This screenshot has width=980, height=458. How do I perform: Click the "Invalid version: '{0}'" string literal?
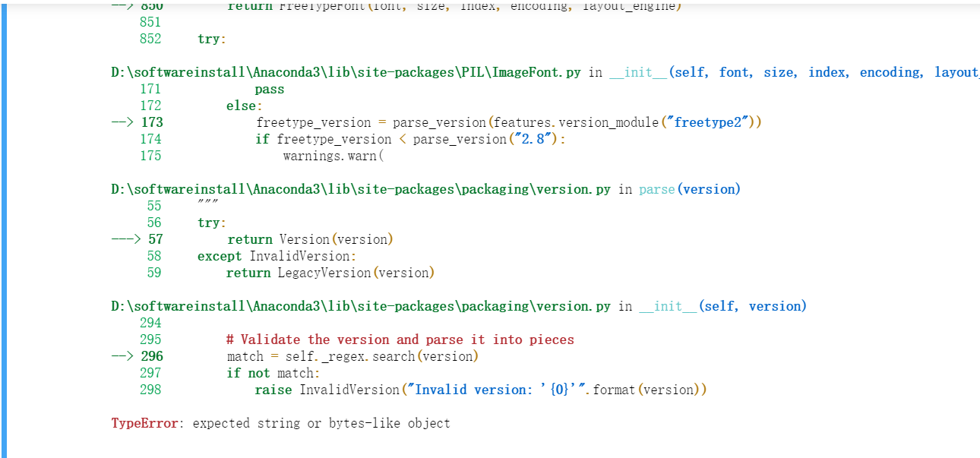[497, 390]
